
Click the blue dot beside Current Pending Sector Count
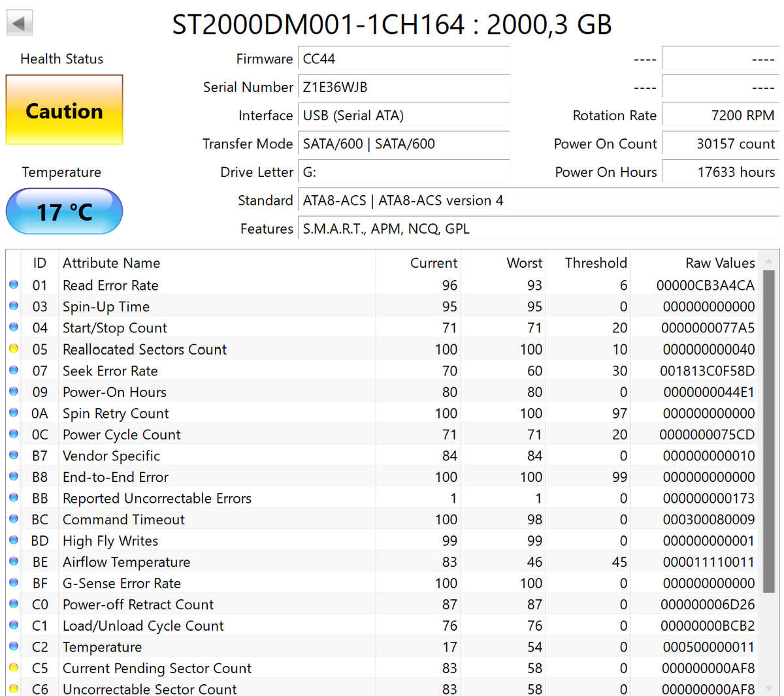[x=14, y=667]
